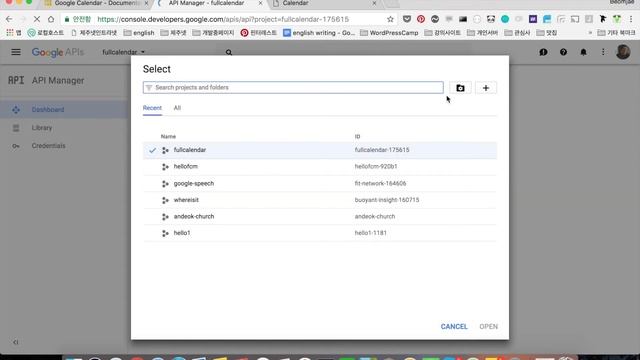Open the hamburger navigation menu

(x=16, y=52)
